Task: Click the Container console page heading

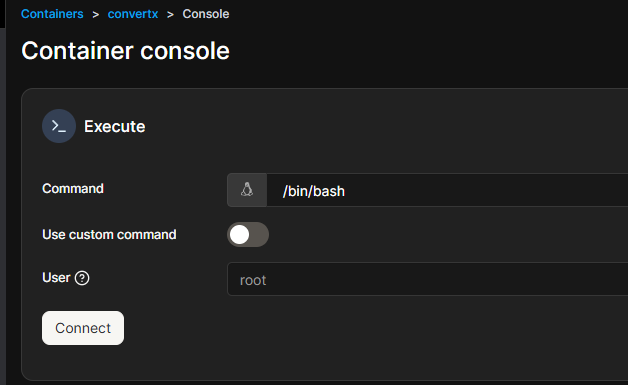Action: 125,51
